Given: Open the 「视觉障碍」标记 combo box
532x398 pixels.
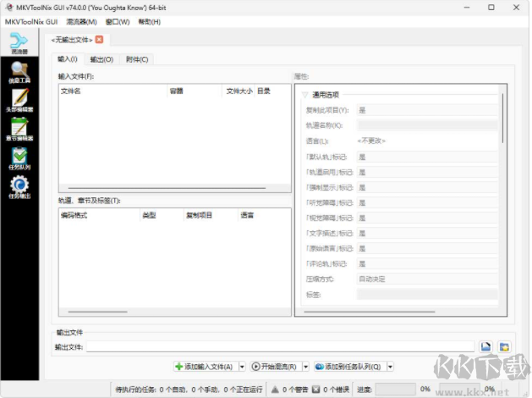Looking at the screenshot, I should pyautogui.click(x=427, y=218).
